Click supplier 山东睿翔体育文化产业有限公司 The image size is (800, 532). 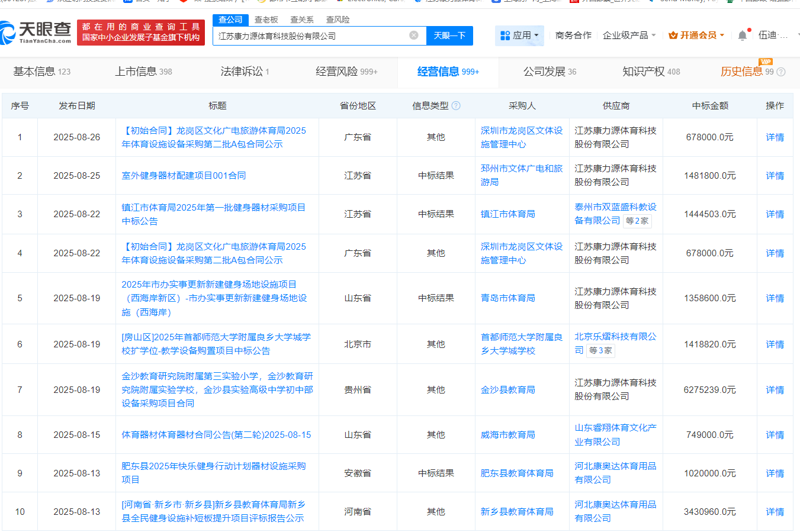click(615, 434)
